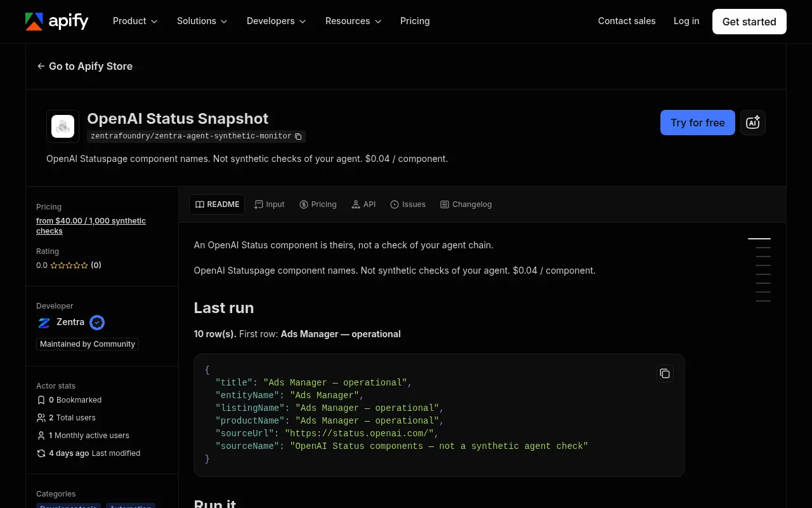Expand the Product menu
Screen dimensions: 812x508
(135, 21)
